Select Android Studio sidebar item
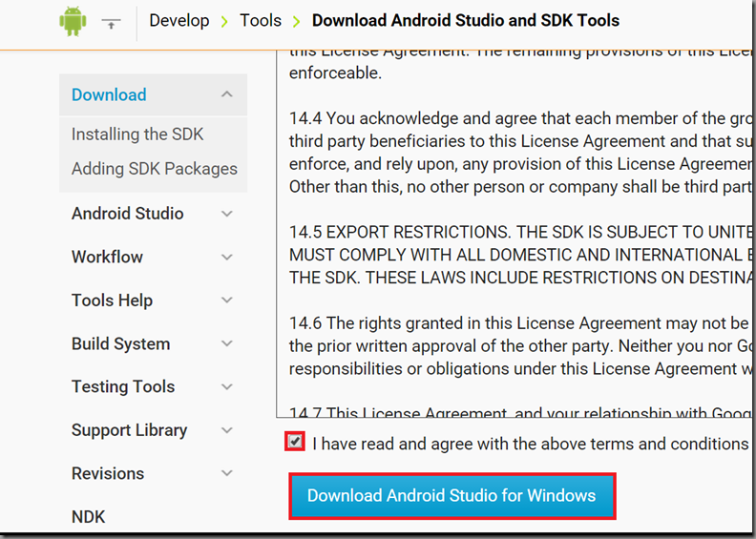 pyautogui.click(x=128, y=214)
